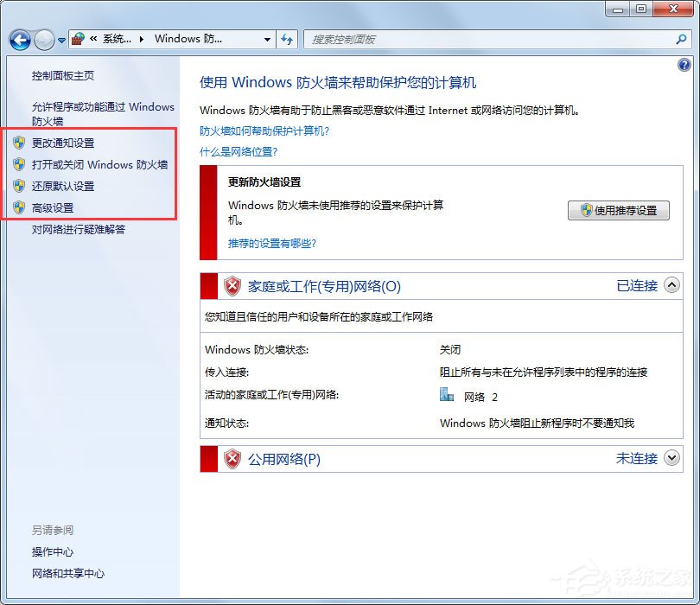The height and width of the screenshot is (605, 700).
Task: Click the refresh icon in the address bar
Action: click(x=288, y=39)
